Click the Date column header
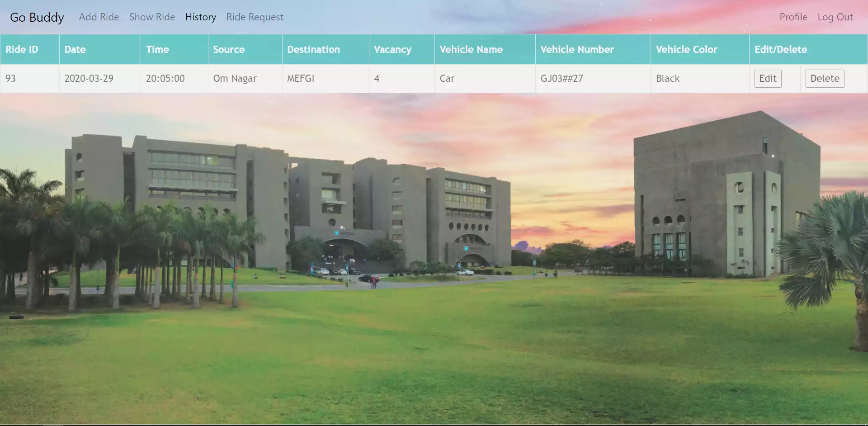Screen dimensions: 868x426 click(75, 49)
